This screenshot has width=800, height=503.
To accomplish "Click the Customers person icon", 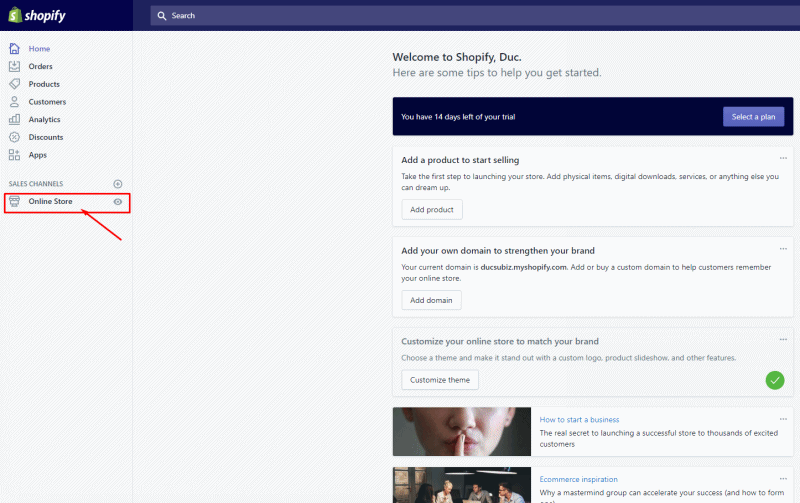I will pyautogui.click(x=14, y=102).
